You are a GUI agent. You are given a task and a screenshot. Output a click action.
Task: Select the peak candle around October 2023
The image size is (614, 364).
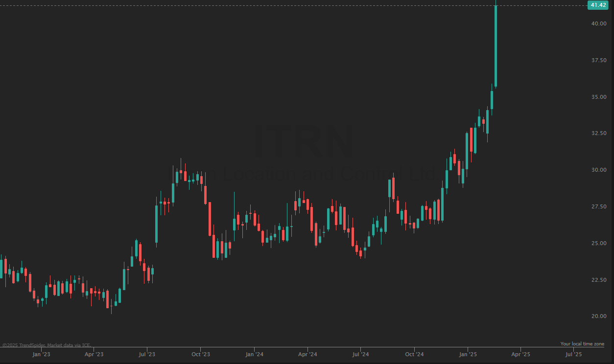point(182,171)
